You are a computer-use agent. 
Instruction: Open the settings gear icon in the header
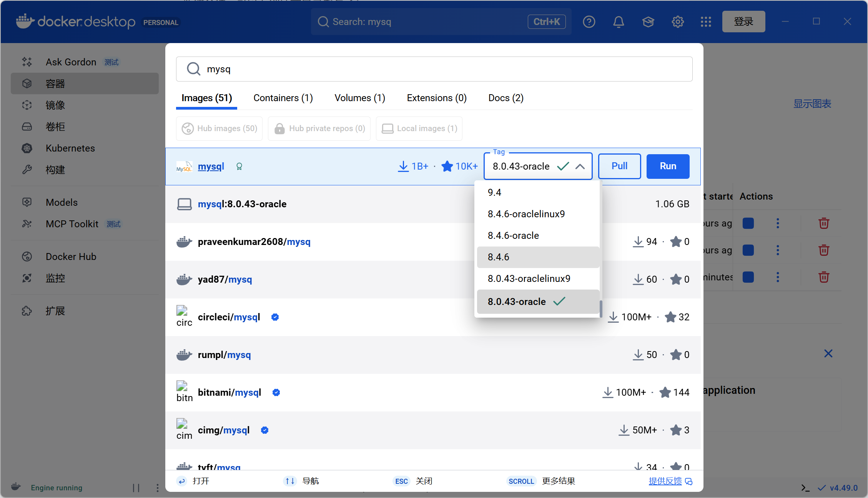click(677, 22)
